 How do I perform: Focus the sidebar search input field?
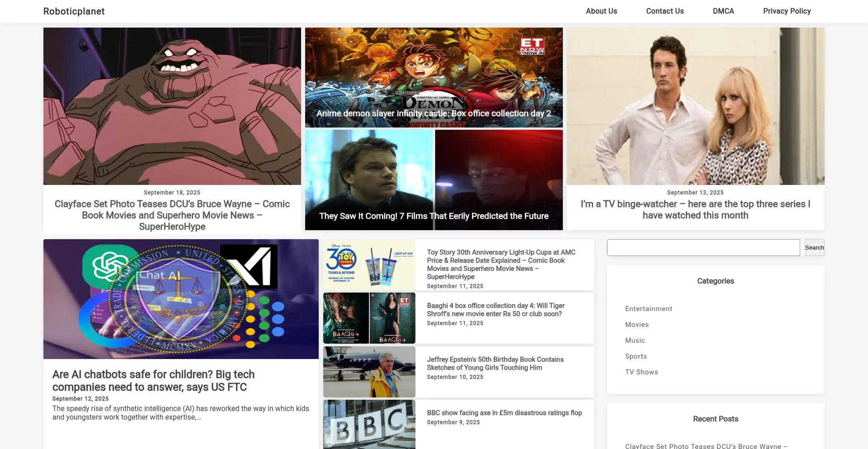click(x=703, y=248)
